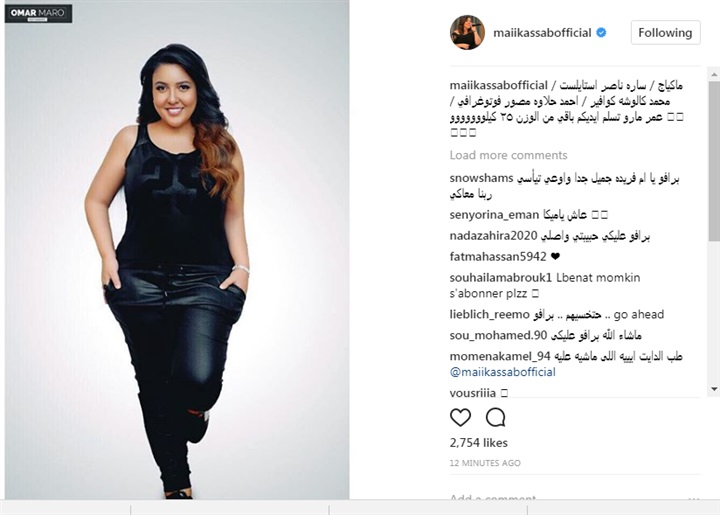
Task: Click heart emoji in fatmahassan5942 comment
Action: (555, 257)
